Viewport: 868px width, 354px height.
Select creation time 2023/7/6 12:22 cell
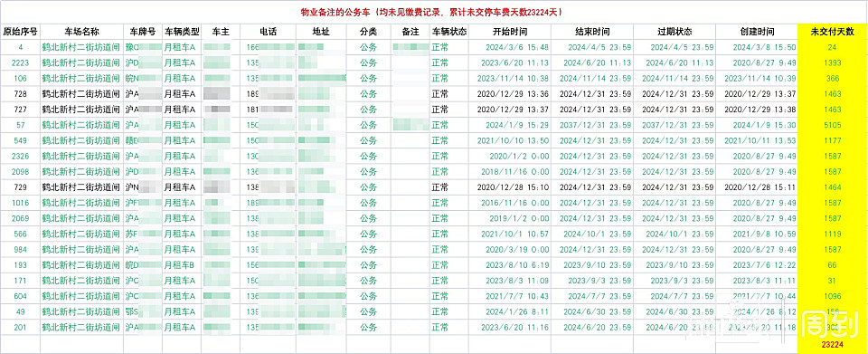[757, 264]
